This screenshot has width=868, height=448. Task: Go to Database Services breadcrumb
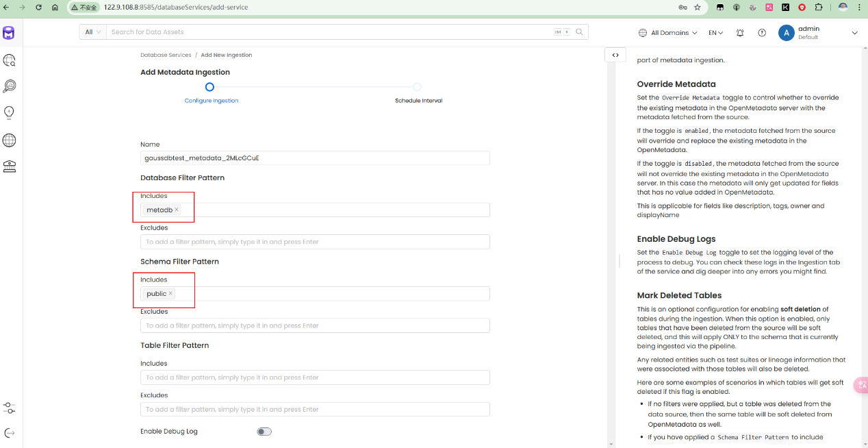click(164, 55)
